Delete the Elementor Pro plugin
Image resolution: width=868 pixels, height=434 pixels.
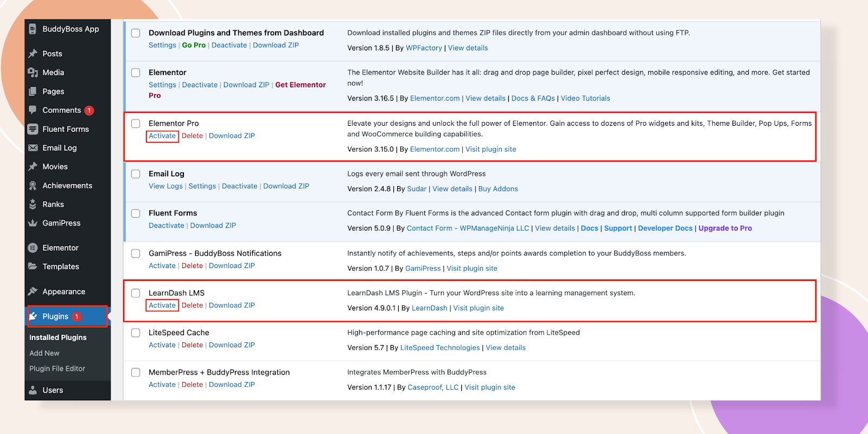point(192,136)
